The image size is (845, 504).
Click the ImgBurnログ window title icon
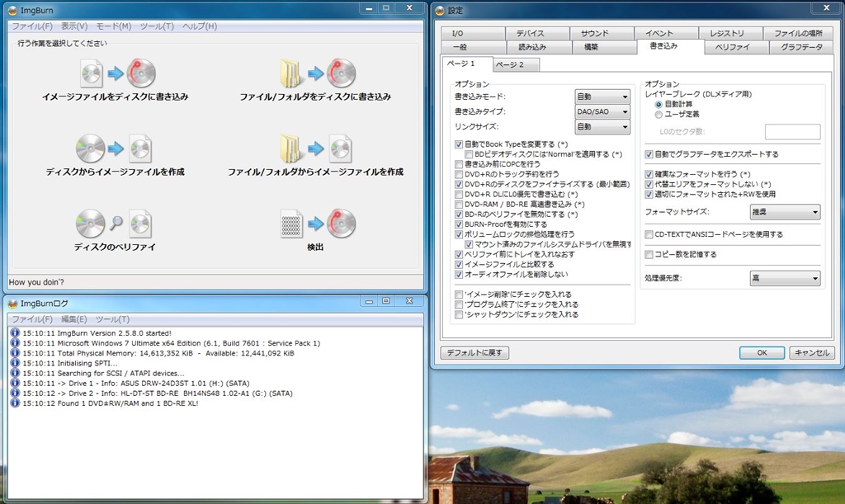pyautogui.click(x=13, y=304)
